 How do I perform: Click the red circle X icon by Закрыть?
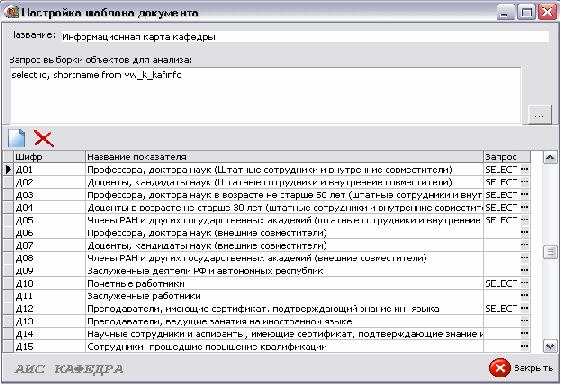tap(500, 368)
